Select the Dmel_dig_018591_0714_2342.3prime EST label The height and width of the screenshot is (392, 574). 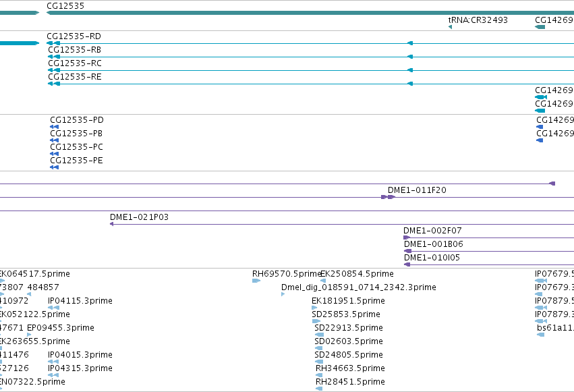pos(359,287)
